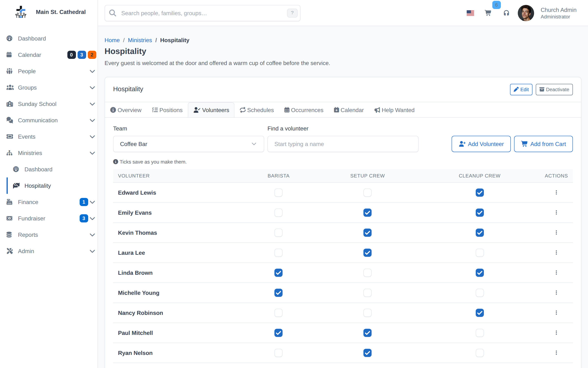The width and height of the screenshot is (588, 368).
Task: Check Barista for Edward Lewis
Action: 278,193
